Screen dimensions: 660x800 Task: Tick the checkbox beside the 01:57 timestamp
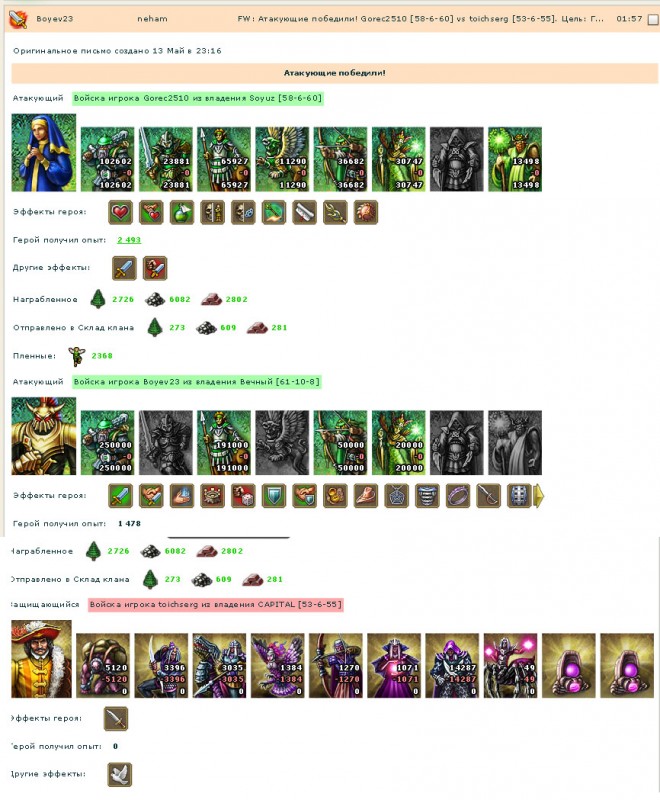(653, 19)
